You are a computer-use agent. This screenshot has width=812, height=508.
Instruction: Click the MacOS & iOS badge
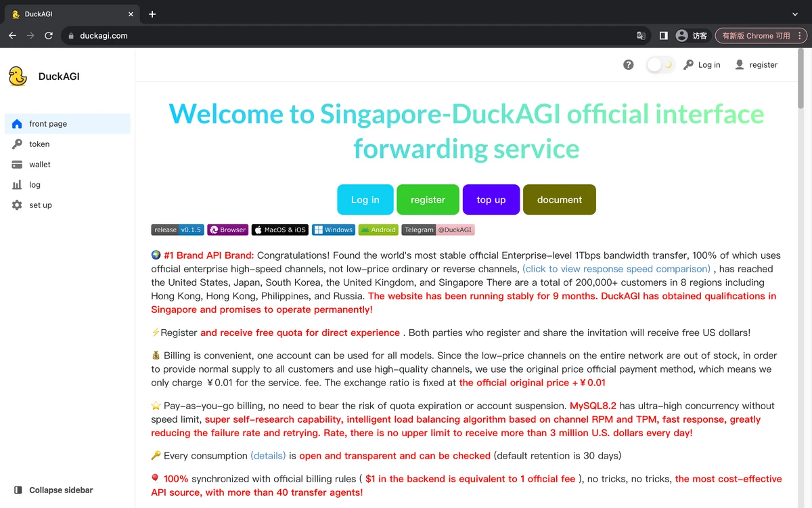(x=280, y=230)
